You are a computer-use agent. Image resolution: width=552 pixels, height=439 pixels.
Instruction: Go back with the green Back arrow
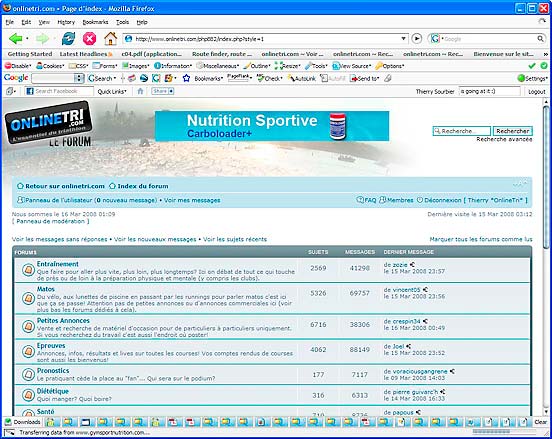[15, 38]
